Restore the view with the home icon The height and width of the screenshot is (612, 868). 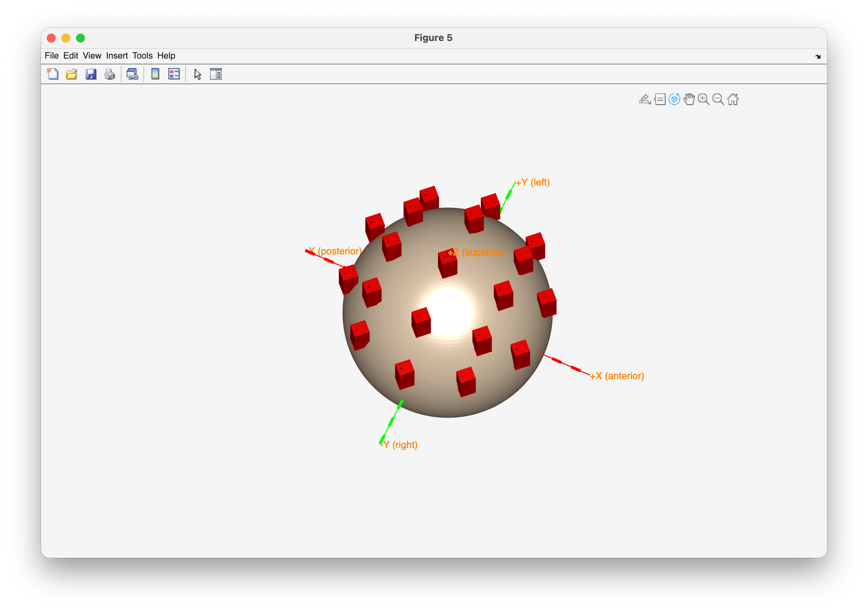733,100
